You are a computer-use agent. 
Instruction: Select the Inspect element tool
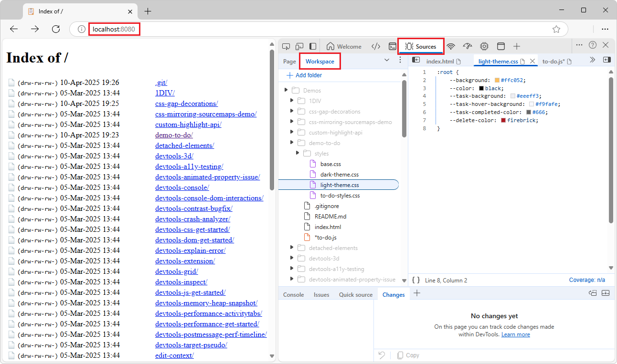point(286,46)
